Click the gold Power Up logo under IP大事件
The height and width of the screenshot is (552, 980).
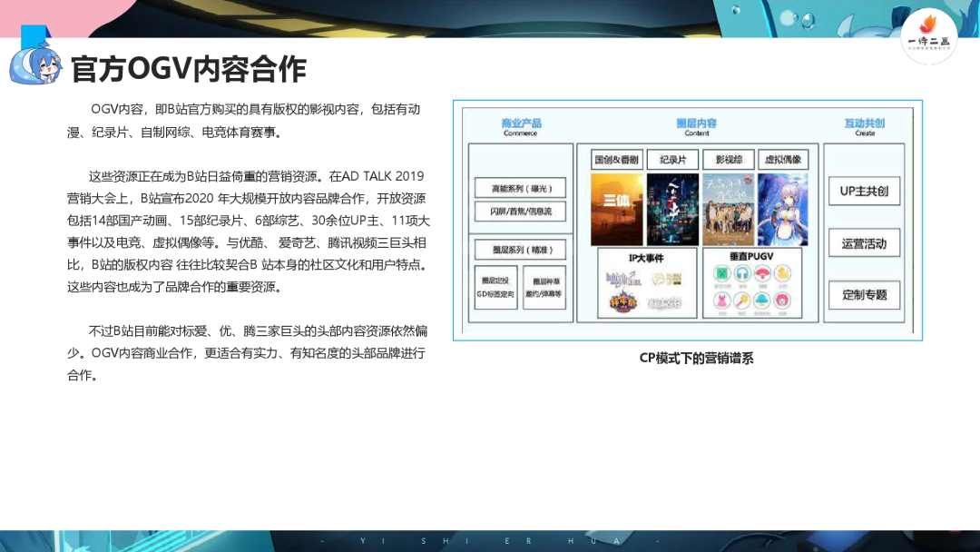pos(667,279)
